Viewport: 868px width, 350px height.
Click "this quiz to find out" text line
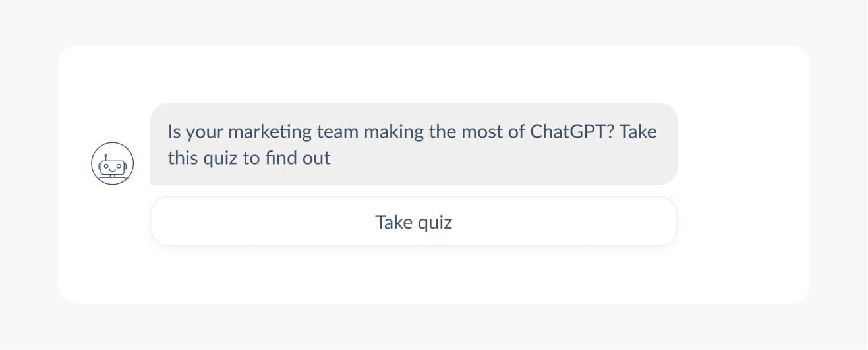point(249,159)
